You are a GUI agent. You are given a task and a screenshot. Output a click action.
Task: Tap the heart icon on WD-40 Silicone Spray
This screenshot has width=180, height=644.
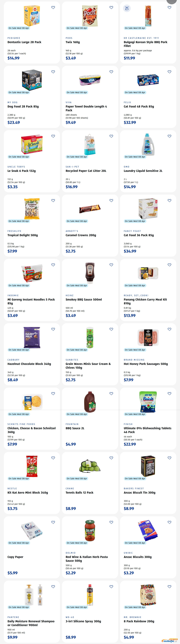[111, 586]
